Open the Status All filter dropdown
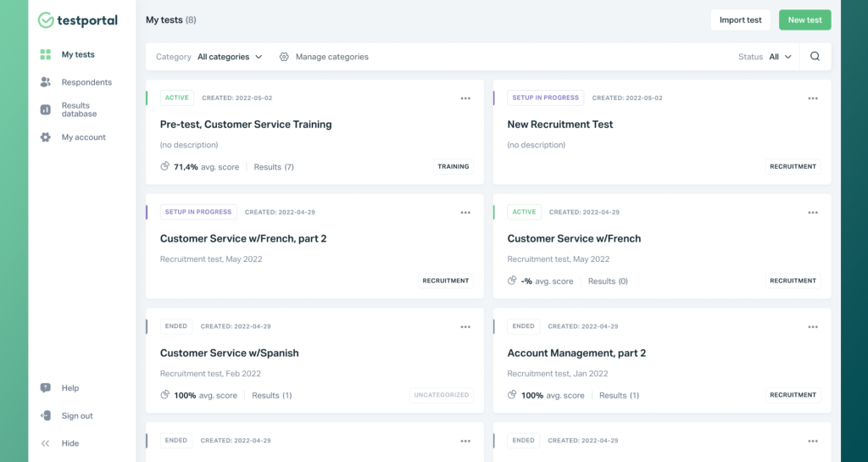Image resolution: width=868 pixels, height=462 pixels. 780,57
